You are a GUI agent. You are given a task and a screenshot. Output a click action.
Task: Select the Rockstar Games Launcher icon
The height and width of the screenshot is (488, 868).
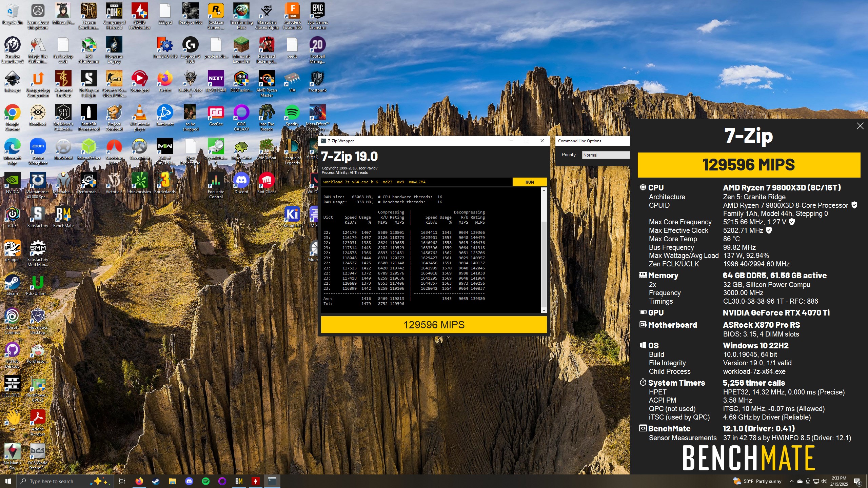(216, 16)
